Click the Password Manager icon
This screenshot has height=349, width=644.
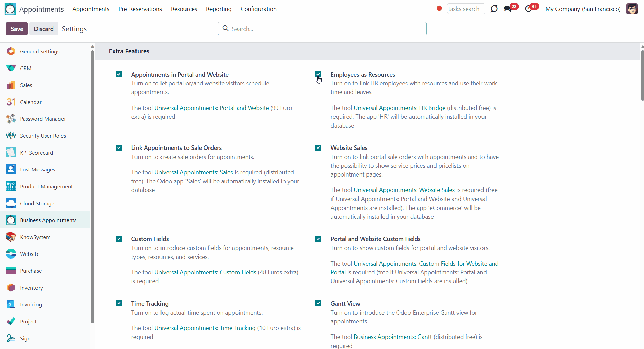tap(11, 119)
